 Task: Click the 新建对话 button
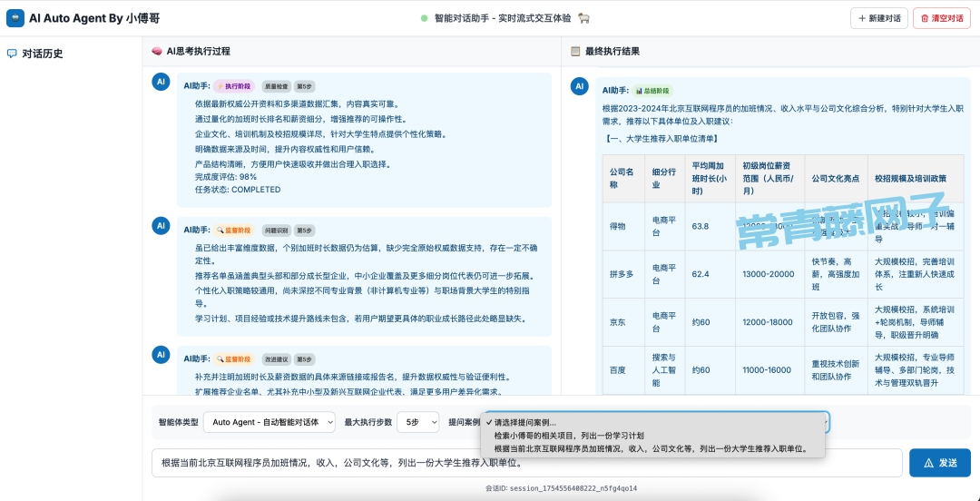(877, 18)
